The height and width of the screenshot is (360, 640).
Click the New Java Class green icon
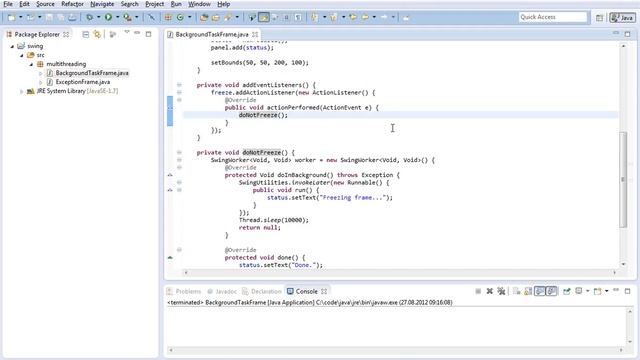[x=180, y=17]
